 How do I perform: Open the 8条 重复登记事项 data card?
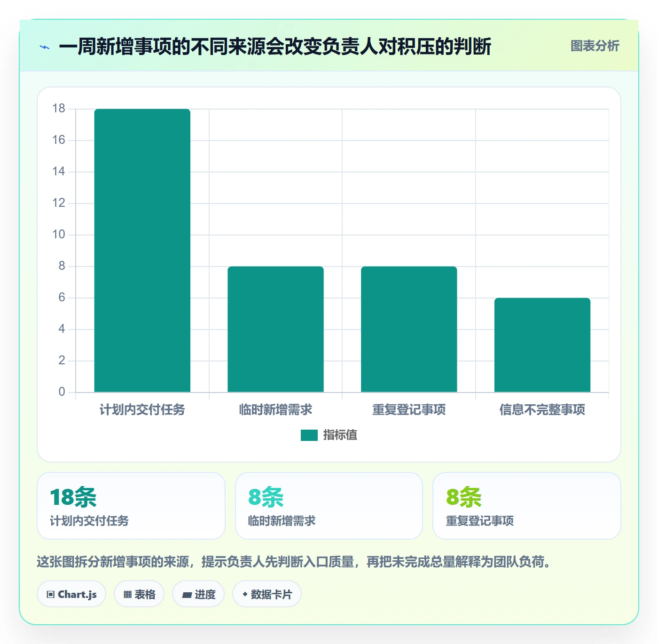(527, 506)
